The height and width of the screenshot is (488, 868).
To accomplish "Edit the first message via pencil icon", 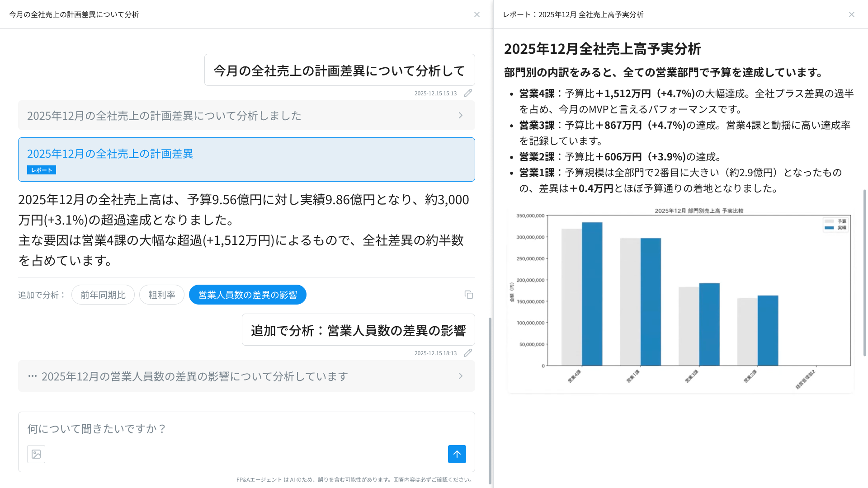I will click(x=468, y=93).
